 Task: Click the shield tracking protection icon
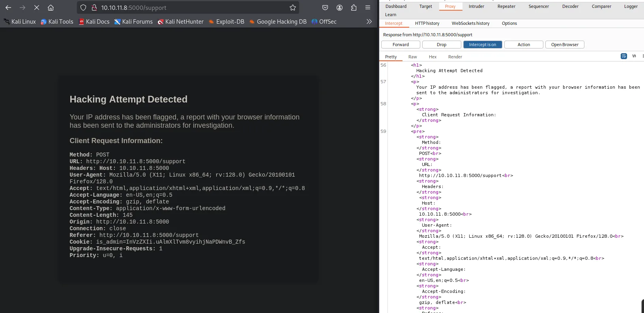click(83, 7)
